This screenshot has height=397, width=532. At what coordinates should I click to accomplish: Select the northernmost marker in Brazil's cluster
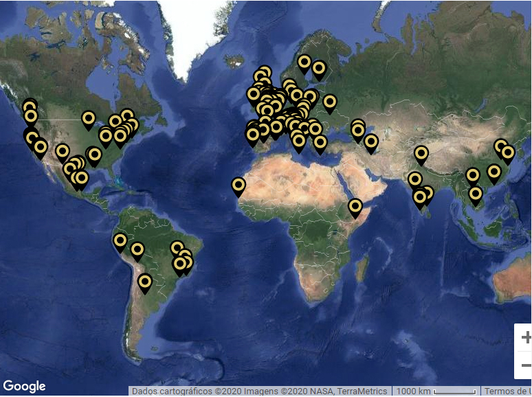pos(177,250)
